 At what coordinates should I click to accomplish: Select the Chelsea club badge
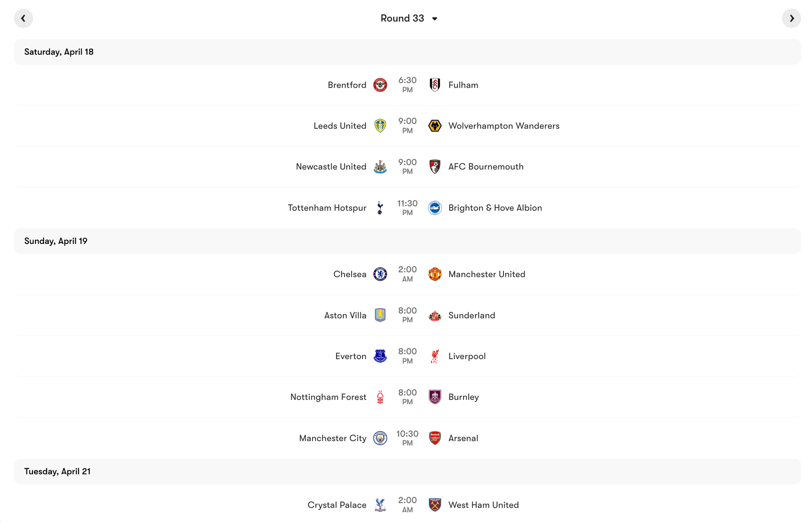click(380, 274)
